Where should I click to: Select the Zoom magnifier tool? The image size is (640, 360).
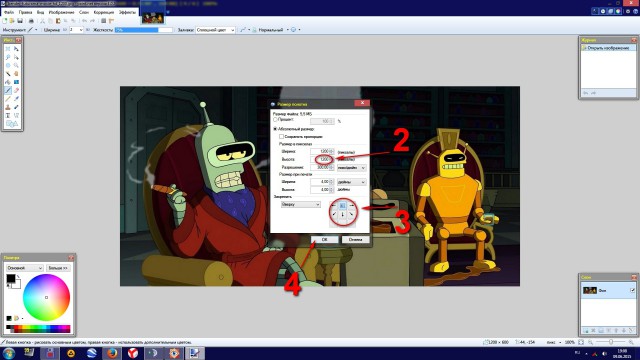16,65
